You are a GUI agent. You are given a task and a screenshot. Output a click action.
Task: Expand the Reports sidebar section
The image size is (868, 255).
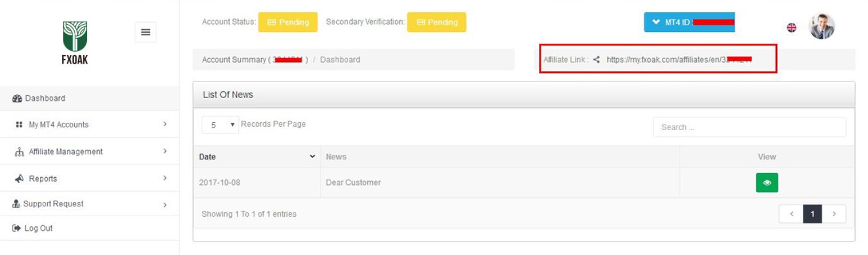pyautogui.click(x=43, y=179)
